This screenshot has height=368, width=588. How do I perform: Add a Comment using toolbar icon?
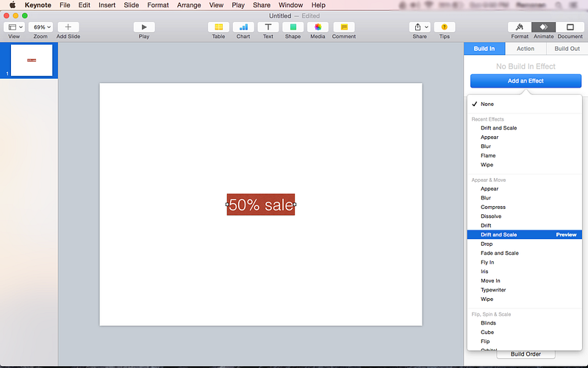(x=344, y=27)
